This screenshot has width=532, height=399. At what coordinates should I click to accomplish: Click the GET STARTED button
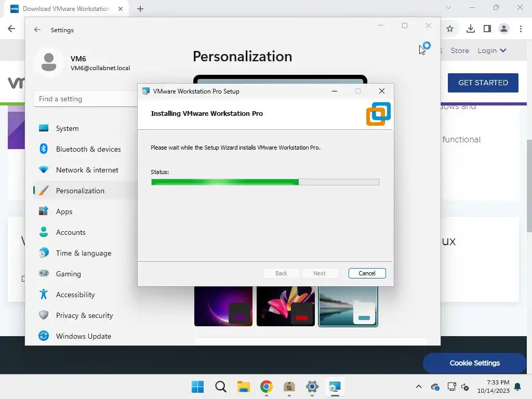pyautogui.click(x=483, y=83)
